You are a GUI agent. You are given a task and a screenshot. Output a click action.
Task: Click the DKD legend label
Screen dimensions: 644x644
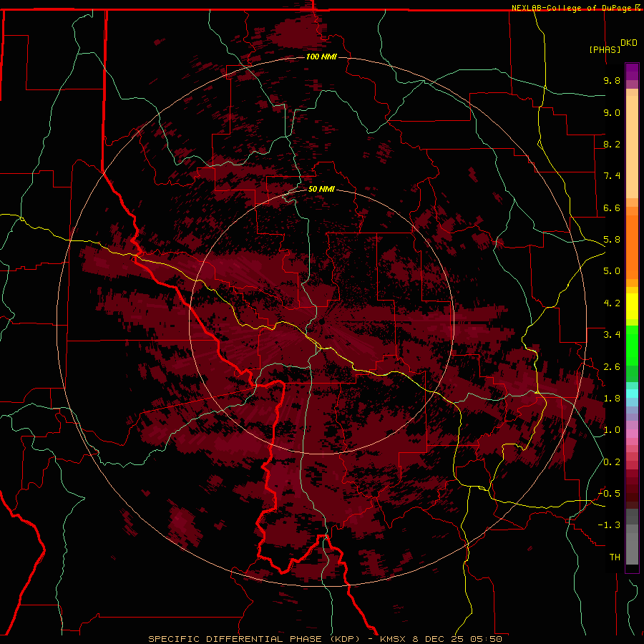[x=629, y=43]
